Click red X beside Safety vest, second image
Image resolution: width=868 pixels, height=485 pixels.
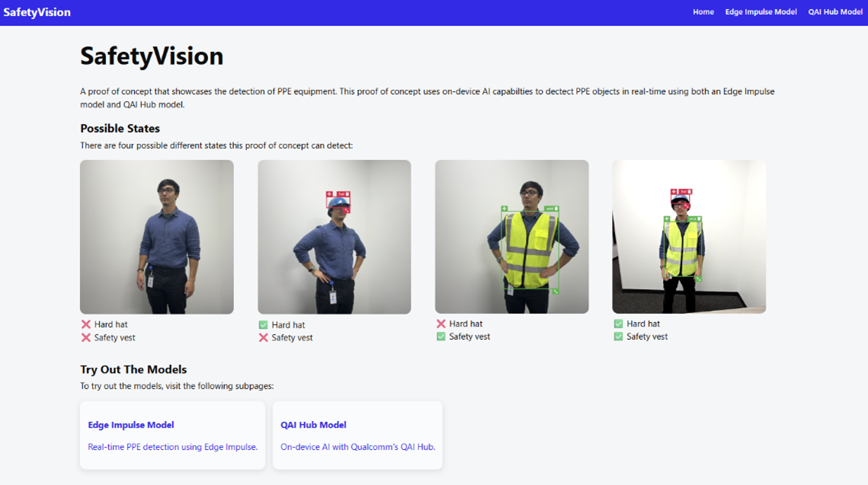tap(263, 337)
